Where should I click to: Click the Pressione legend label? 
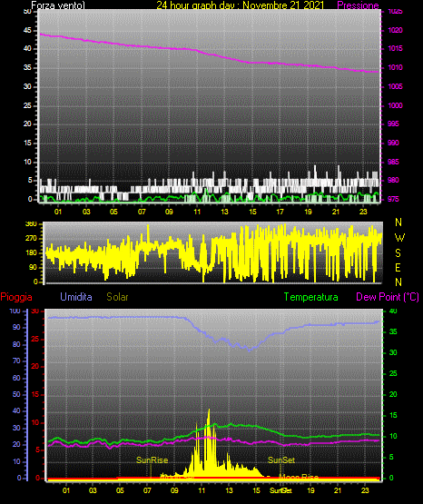point(358,5)
